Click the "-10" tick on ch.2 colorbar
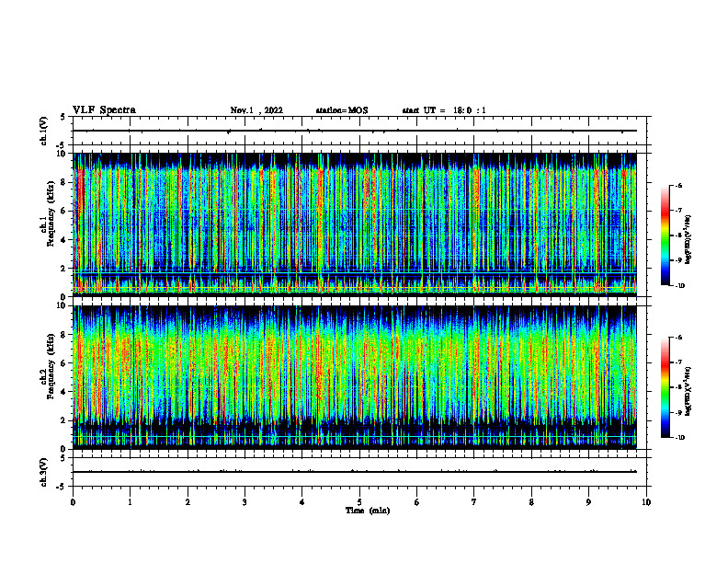Viewport: 728px width, 563px height. tap(679, 438)
